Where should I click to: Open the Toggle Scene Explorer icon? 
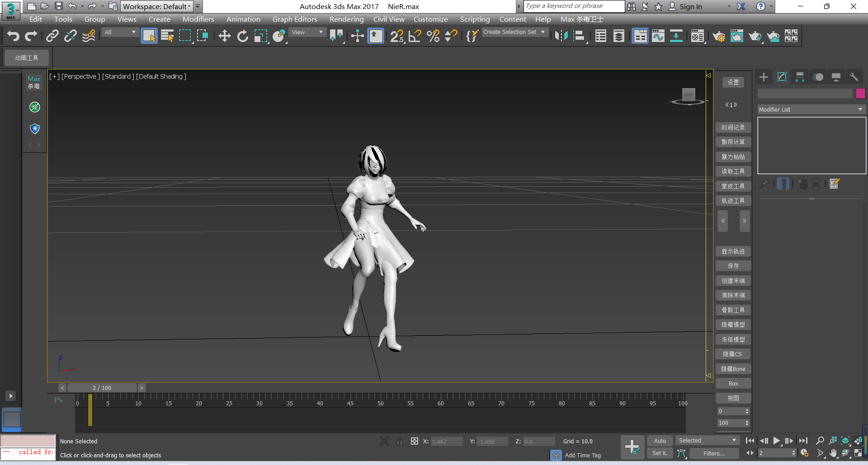tap(601, 36)
